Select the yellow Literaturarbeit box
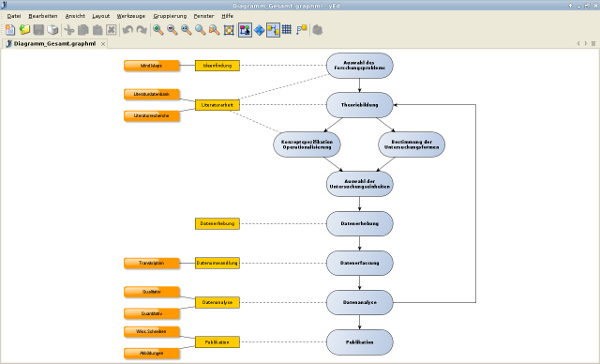 click(217, 105)
